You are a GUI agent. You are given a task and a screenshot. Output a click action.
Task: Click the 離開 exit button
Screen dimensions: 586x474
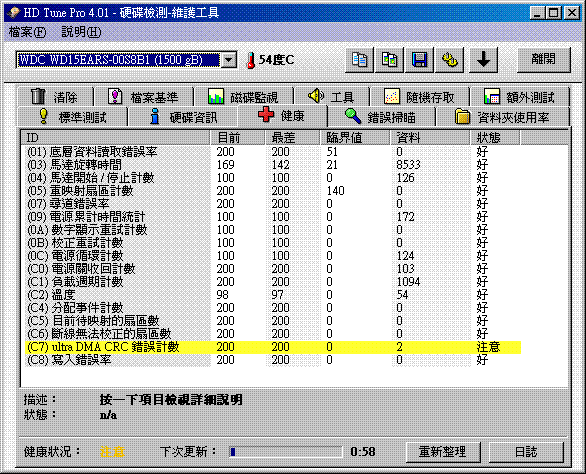pos(543,59)
